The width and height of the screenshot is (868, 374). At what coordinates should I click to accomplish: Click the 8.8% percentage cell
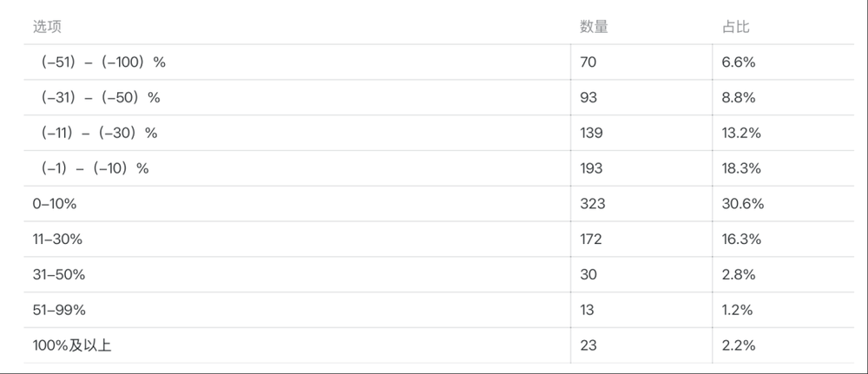click(x=739, y=98)
